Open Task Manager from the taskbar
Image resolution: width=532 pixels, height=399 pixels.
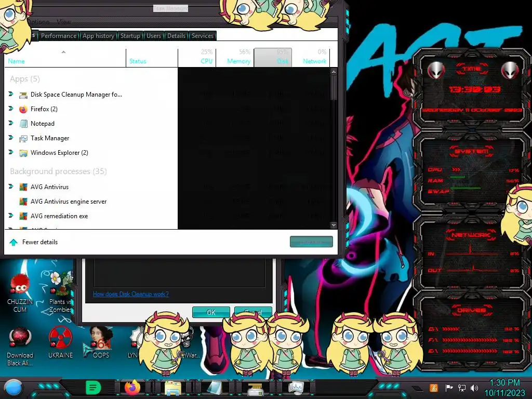[296, 388]
